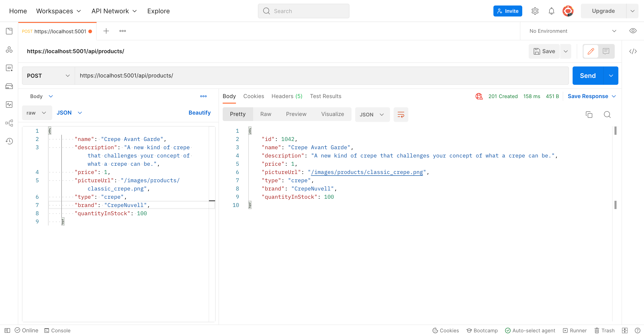644x336 pixels.
Task: Open the raw body type dropdown
Action: [x=36, y=113]
